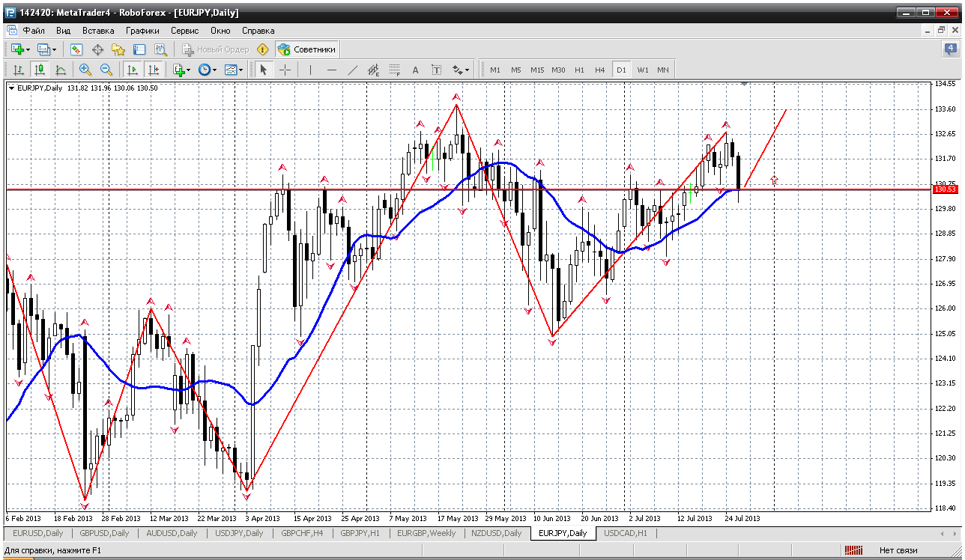Select the red horizontal line price label 130.53
This screenshot has height=560, width=965.
pos(946,189)
